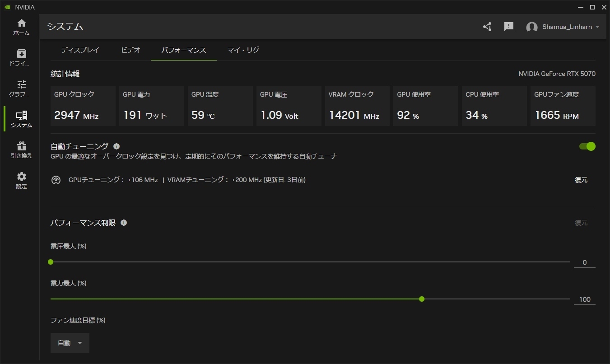The image size is (610, 364).
Task: Switch to the マイ・リグ tab
Action: (243, 50)
